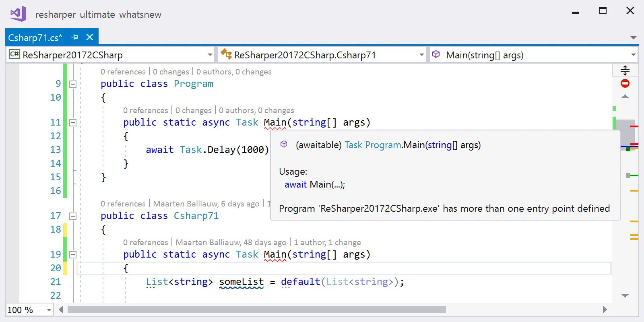The width and height of the screenshot is (644, 322).
Task: Click 'await Main(...);' usage text in tooltip
Action: pos(315,184)
